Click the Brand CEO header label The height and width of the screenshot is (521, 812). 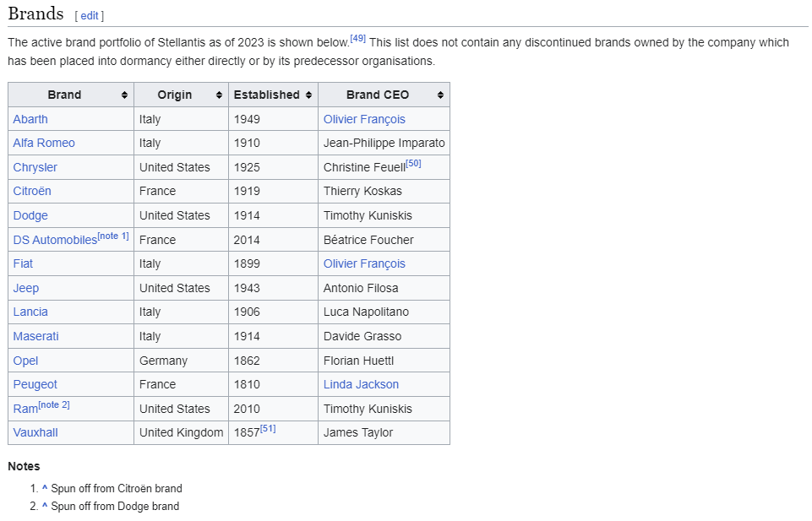[x=378, y=95]
